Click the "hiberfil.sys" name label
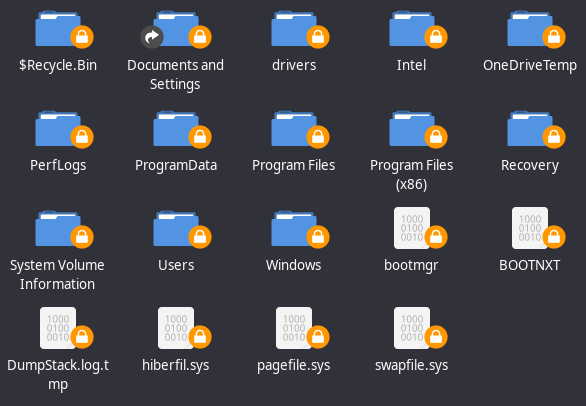586x406 pixels. tap(176, 365)
